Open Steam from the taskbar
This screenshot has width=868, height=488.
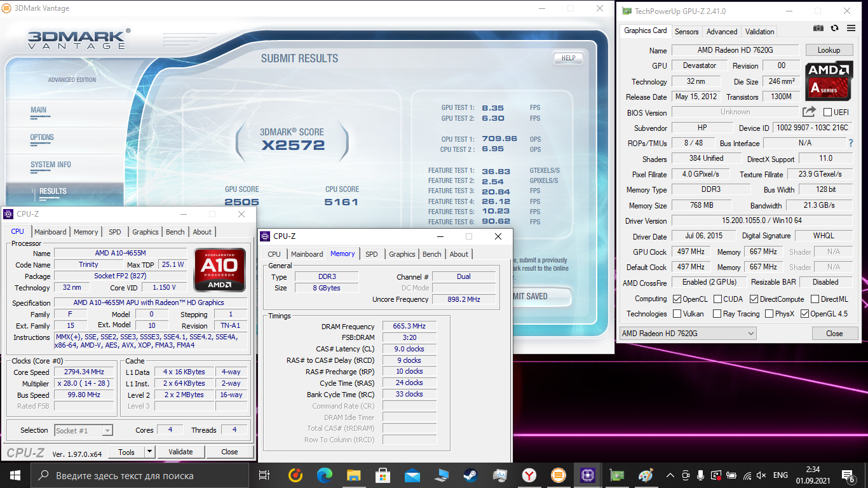(x=471, y=475)
